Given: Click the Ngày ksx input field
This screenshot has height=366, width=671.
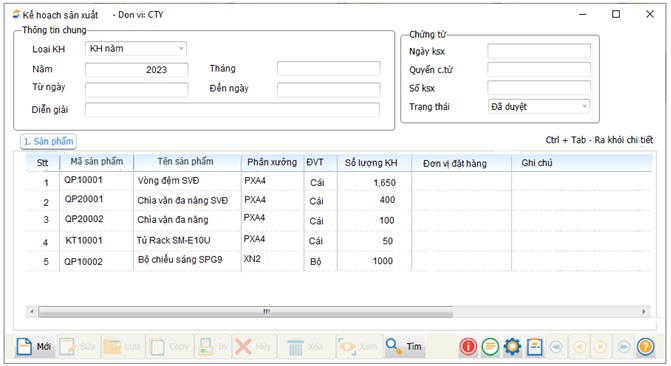Looking at the screenshot, I should point(539,51).
